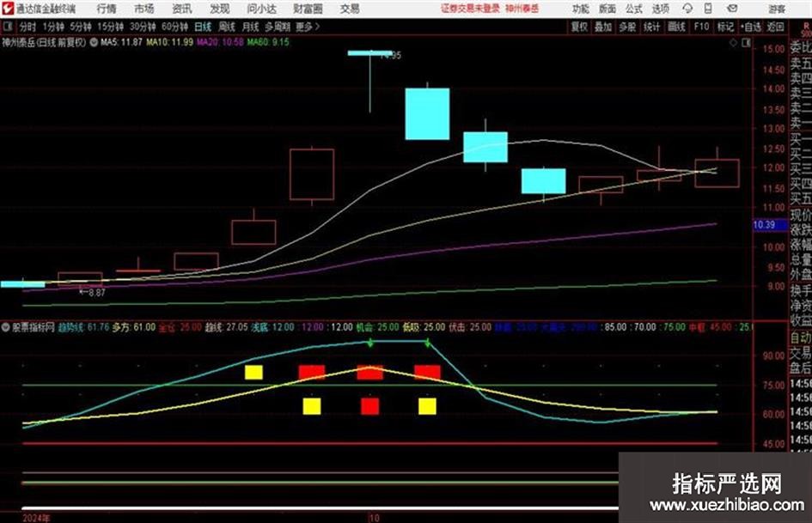Switch to the 15分钟 period tab
812x523 pixels.
tap(111, 27)
